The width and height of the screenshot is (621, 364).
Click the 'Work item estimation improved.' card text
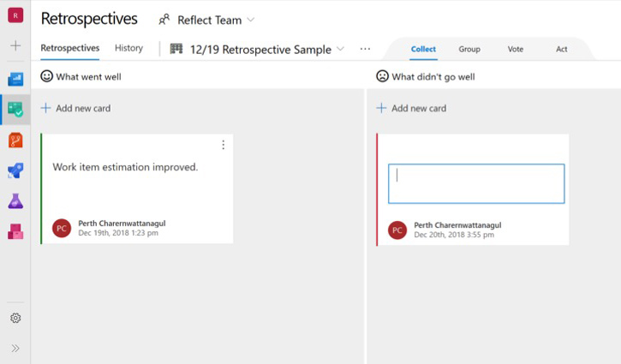(125, 167)
